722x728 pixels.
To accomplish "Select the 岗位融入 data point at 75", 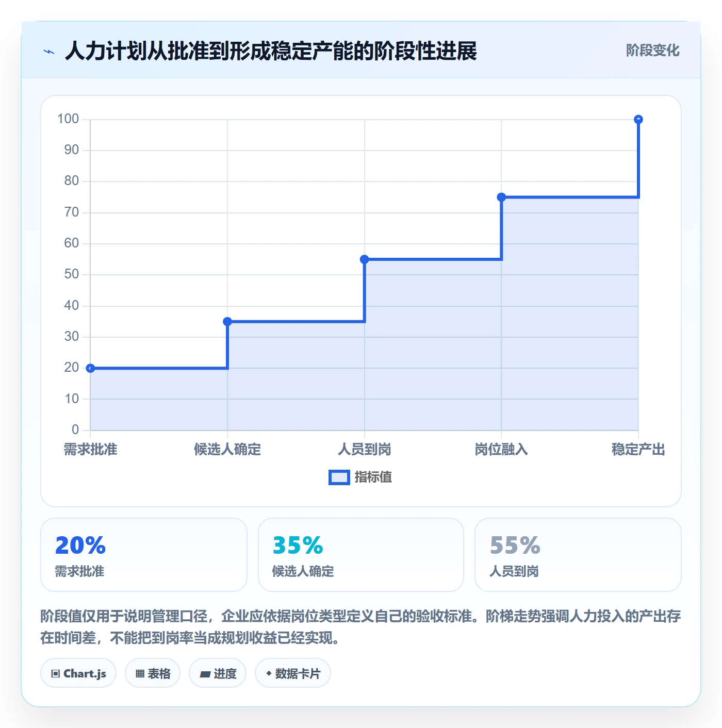I will (501, 197).
